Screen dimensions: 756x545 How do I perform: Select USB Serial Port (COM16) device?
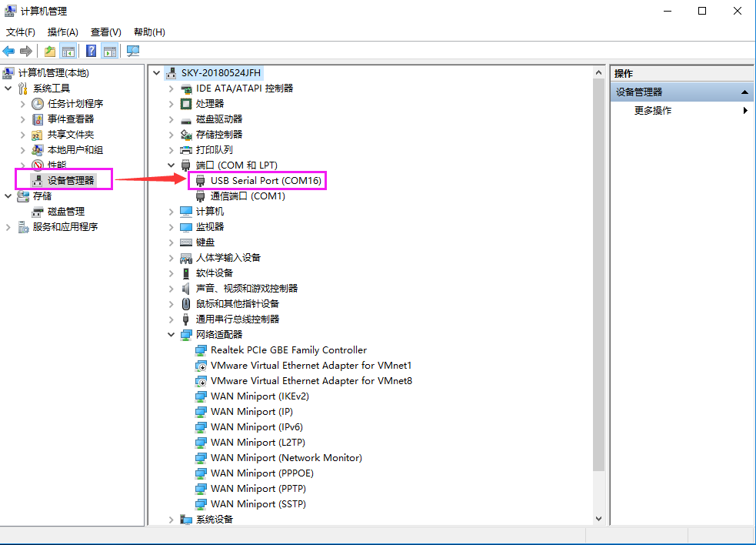[x=265, y=180]
